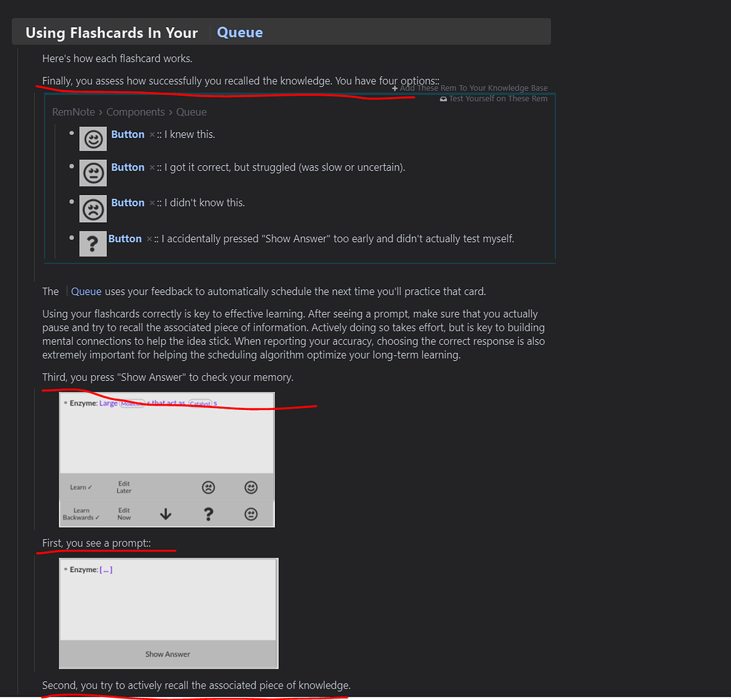The width and height of the screenshot is (731, 700).
Task: Click the sad face "didn't know this" icon
Action: 93,207
